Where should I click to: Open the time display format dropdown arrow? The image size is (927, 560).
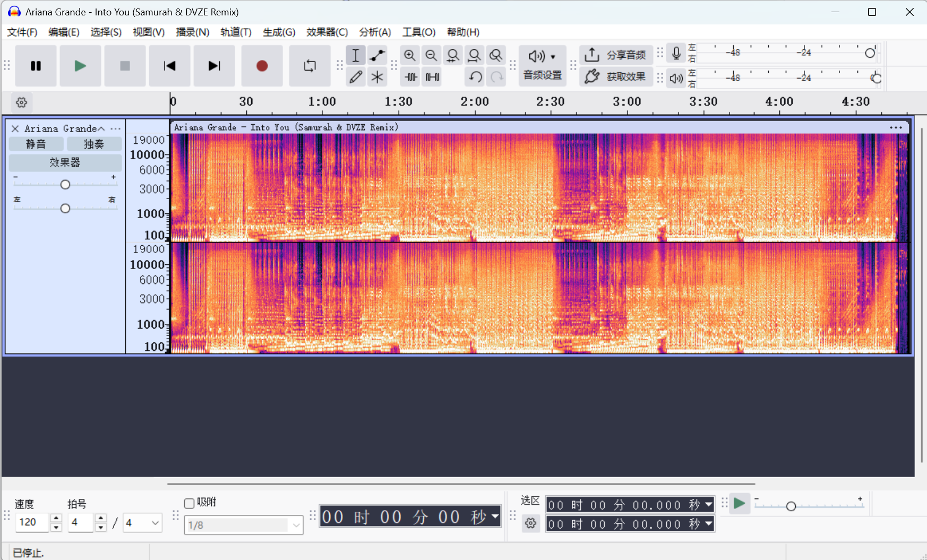[x=495, y=516]
